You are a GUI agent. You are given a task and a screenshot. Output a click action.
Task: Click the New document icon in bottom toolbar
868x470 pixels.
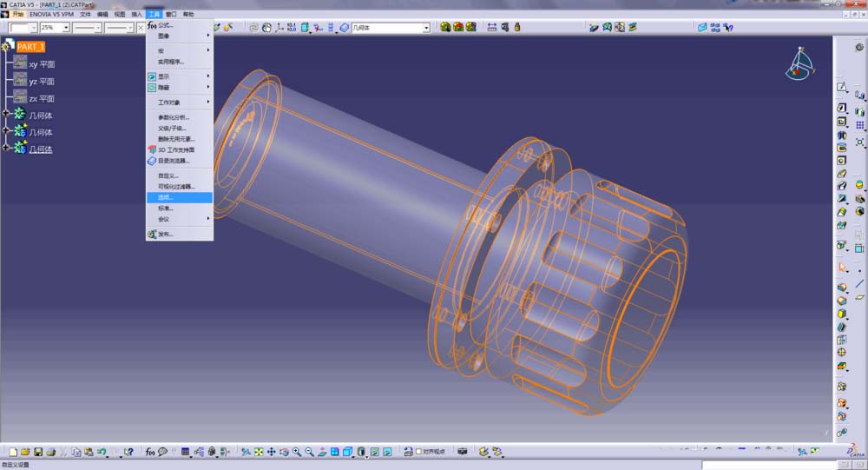(13, 453)
